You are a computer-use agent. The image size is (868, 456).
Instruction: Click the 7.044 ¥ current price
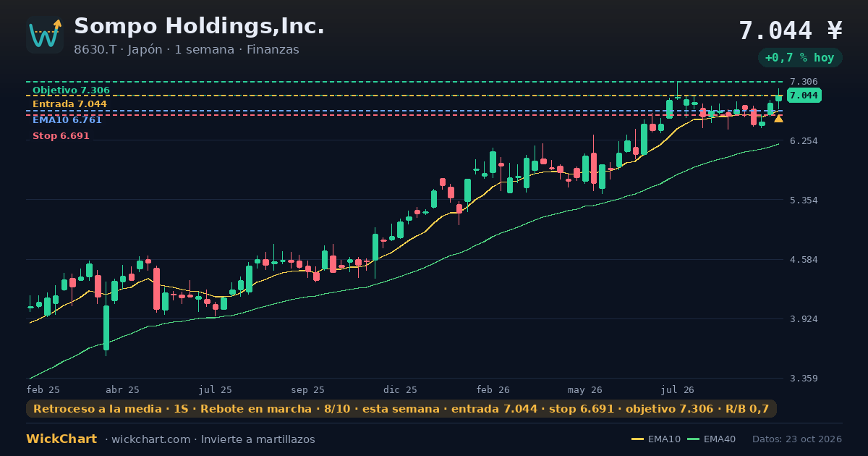tap(791, 30)
